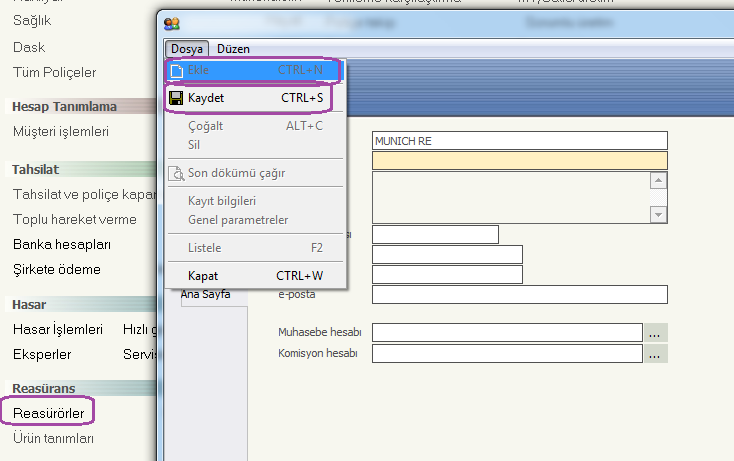Select Listele in the dropdown menu
Screen dimensions: 734x461
click(x=204, y=247)
